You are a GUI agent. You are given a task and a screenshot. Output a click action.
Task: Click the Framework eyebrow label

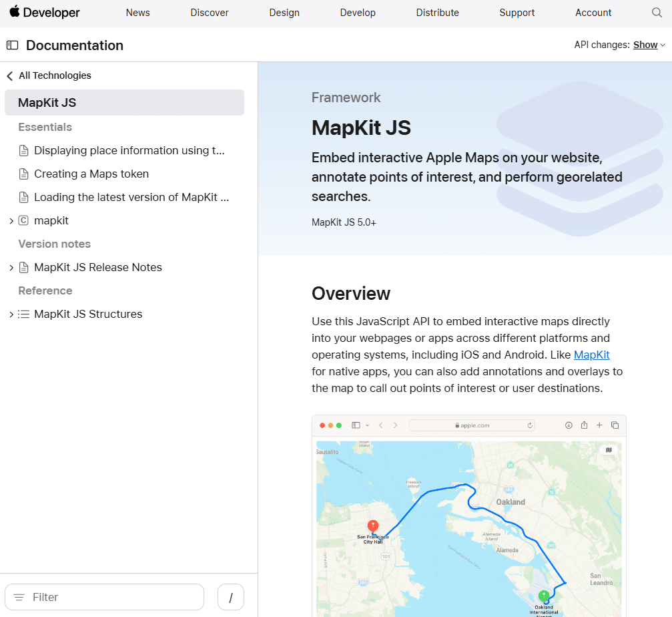coord(346,97)
